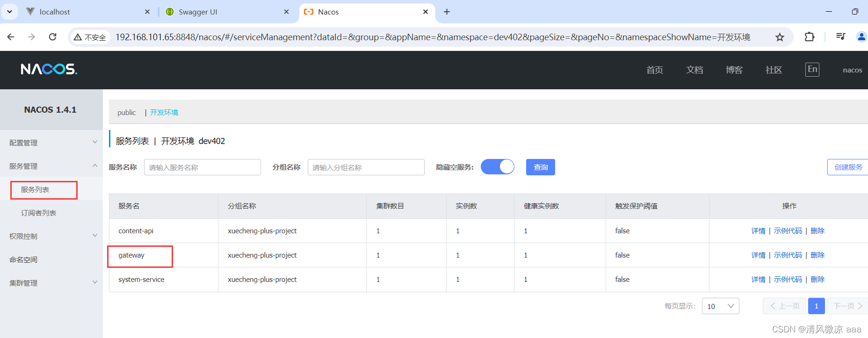Expand the 权限控制 sidebar menu
This screenshot has height=338, width=868.
51,236
